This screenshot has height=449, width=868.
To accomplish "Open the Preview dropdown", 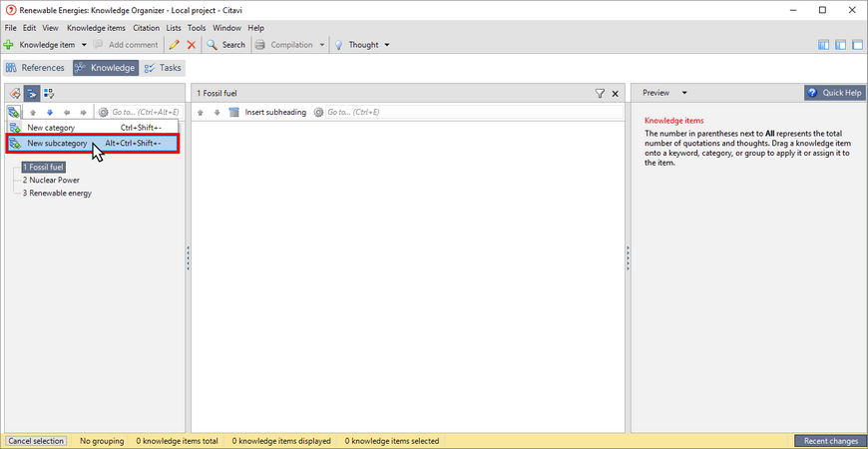I will (684, 93).
